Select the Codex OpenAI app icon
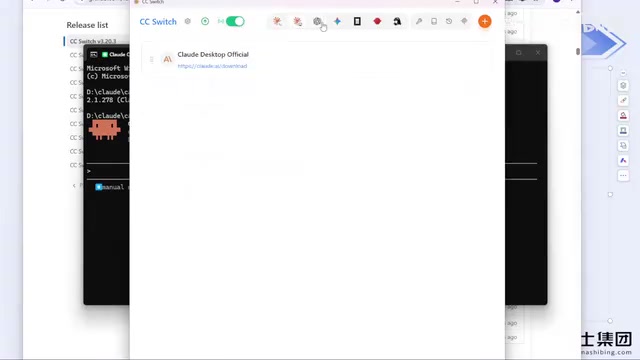 point(317,21)
